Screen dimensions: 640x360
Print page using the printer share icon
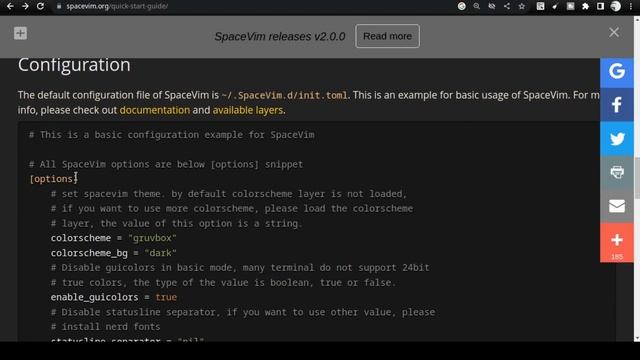pyautogui.click(x=617, y=172)
